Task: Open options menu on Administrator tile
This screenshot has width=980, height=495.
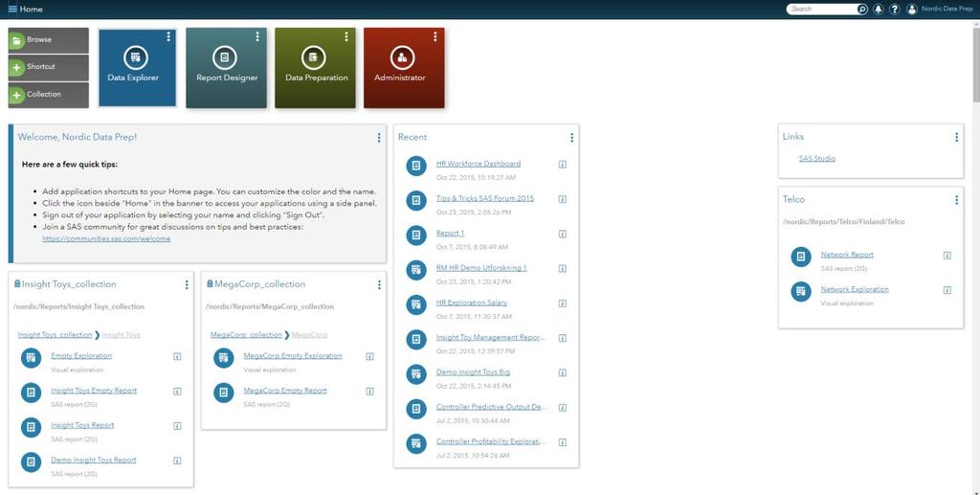Action: pos(435,37)
